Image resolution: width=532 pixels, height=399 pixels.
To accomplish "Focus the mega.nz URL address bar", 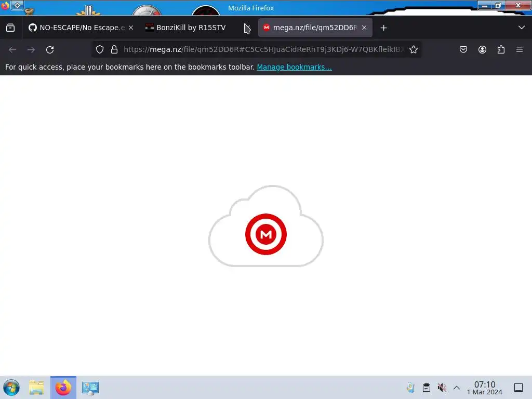I will coord(264,49).
